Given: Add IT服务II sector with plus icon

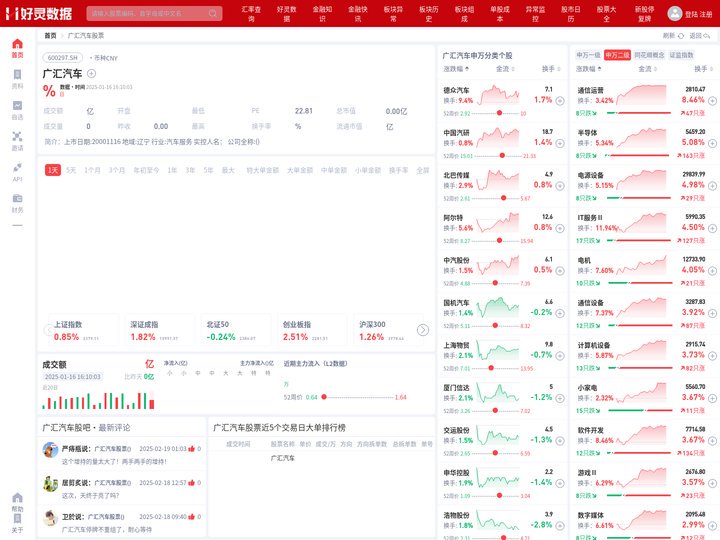Looking at the screenshot, I should coord(712,228).
